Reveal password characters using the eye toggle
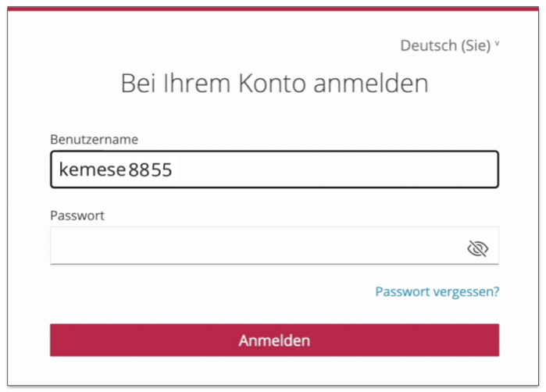 pos(477,248)
